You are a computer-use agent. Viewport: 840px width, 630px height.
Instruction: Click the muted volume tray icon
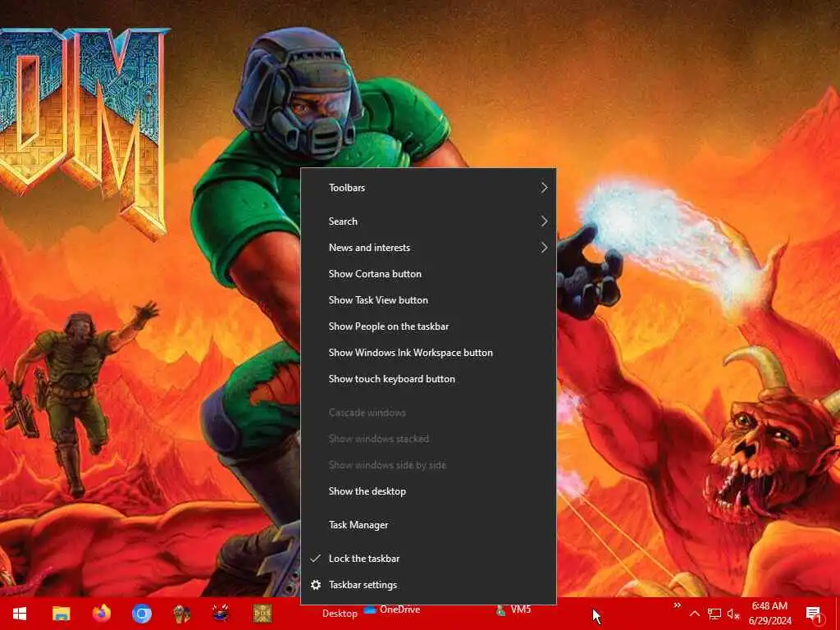[x=733, y=614]
